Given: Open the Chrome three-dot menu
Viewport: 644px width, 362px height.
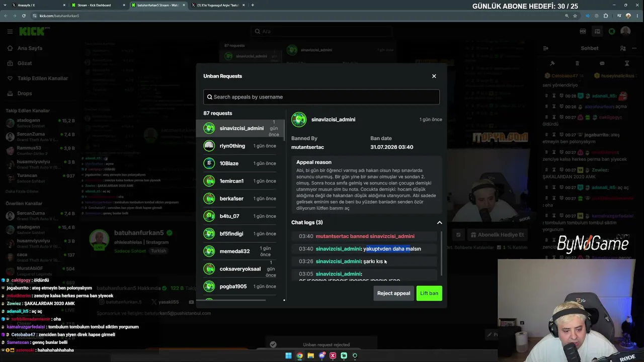Looking at the screenshot, I should tap(637, 16).
